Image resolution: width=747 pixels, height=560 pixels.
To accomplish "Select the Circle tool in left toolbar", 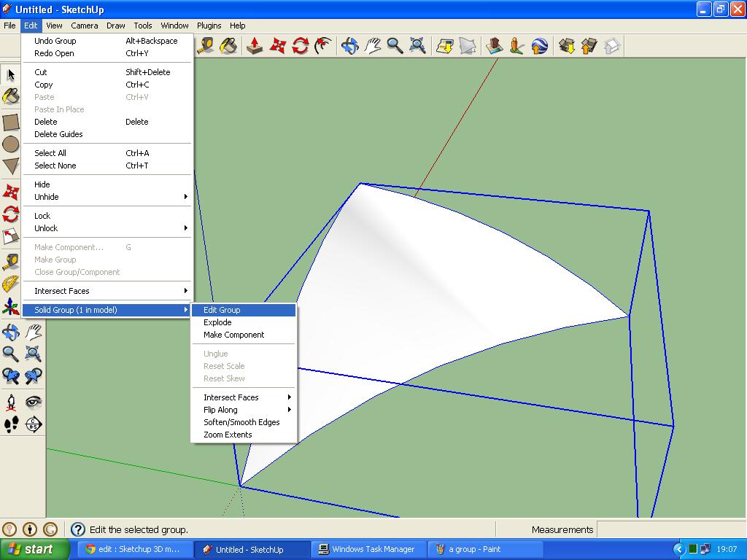I will [10, 144].
